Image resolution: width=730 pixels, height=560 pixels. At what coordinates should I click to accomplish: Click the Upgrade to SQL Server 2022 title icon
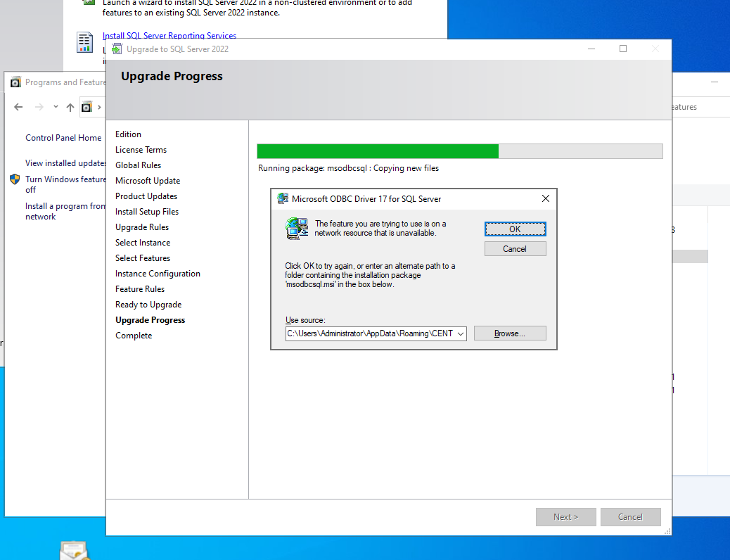pyautogui.click(x=117, y=49)
